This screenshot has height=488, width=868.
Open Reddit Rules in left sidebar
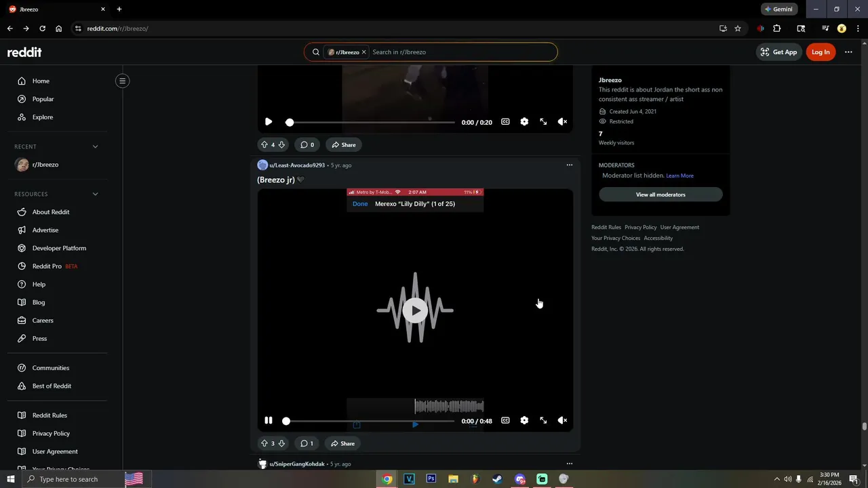click(50, 415)
